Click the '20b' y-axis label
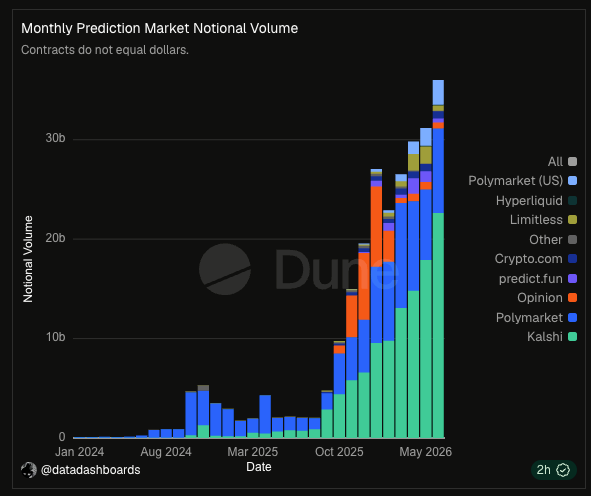This screenshot has height=496, width=591. click(x=55, y=238)
